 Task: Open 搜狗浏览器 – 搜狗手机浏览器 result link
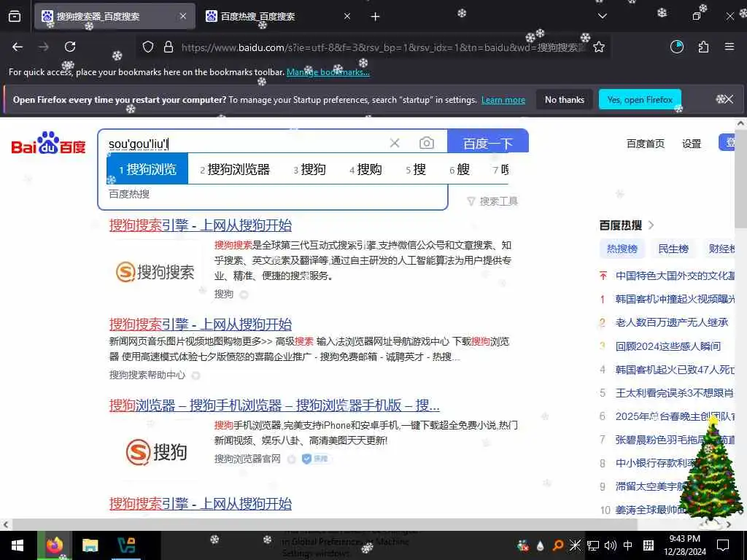click(x=274, y=405)
